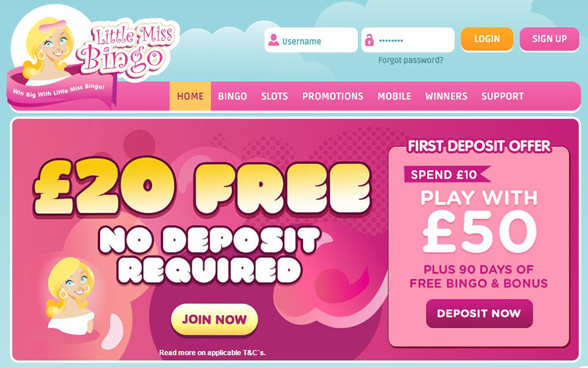
Task: Open the Slots section
Action: [x=275, y=96]
